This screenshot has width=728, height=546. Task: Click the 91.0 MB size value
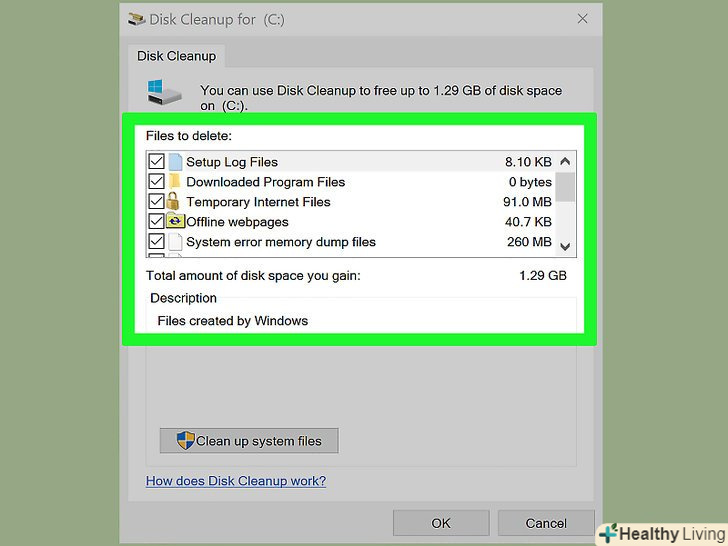click(527, 202)
